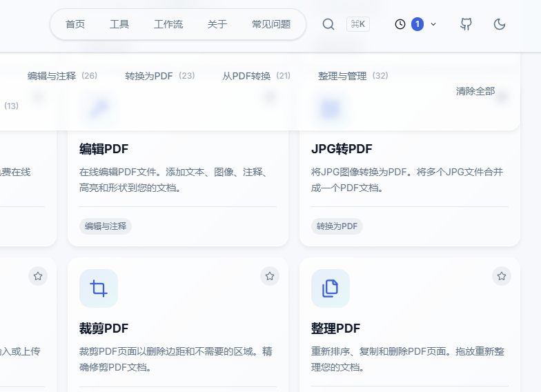Open the 常见问题 navigation item

(x=271, y=24)
